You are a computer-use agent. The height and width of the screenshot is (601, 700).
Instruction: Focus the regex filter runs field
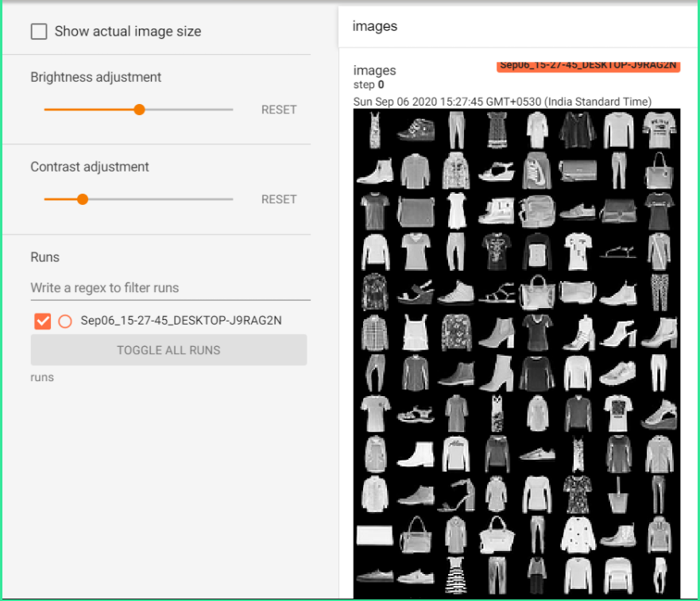click(171, 287)
